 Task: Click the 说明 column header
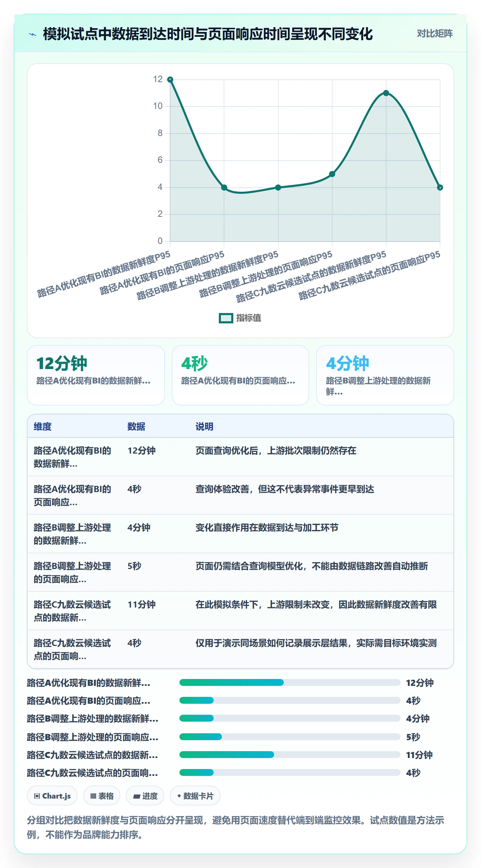(x=204, y=426)
